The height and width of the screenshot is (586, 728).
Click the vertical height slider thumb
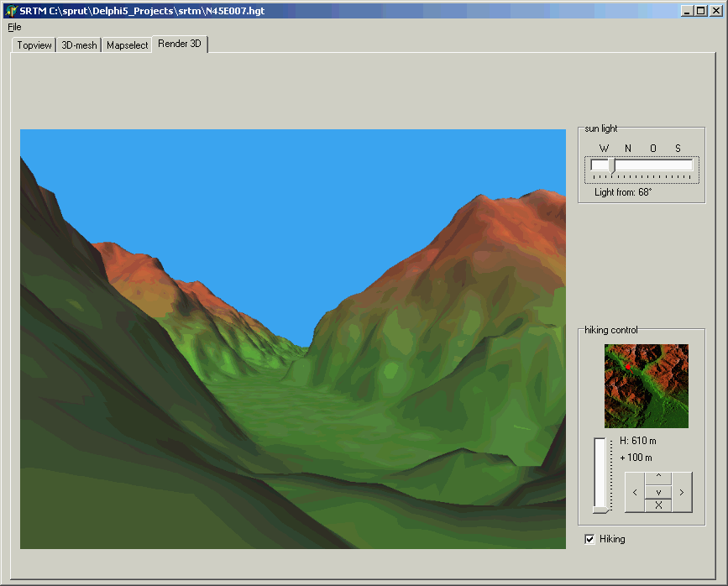(x=600, y=507)
